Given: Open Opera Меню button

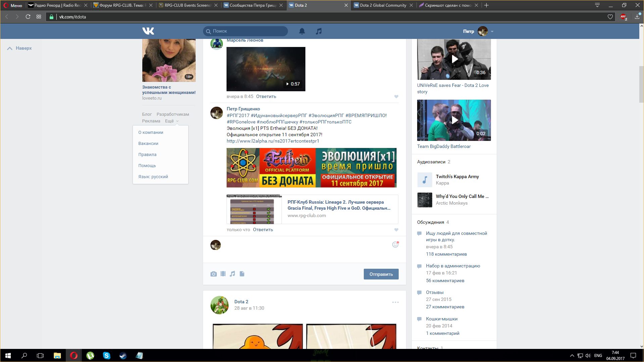Looking at the screenshot, I should click(13, 5).
